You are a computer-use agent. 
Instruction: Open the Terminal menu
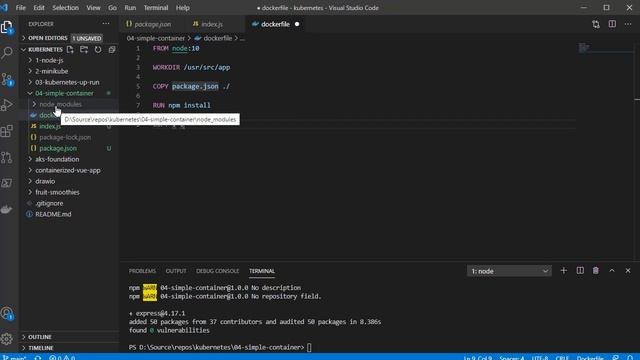click(x=156, y=8)
